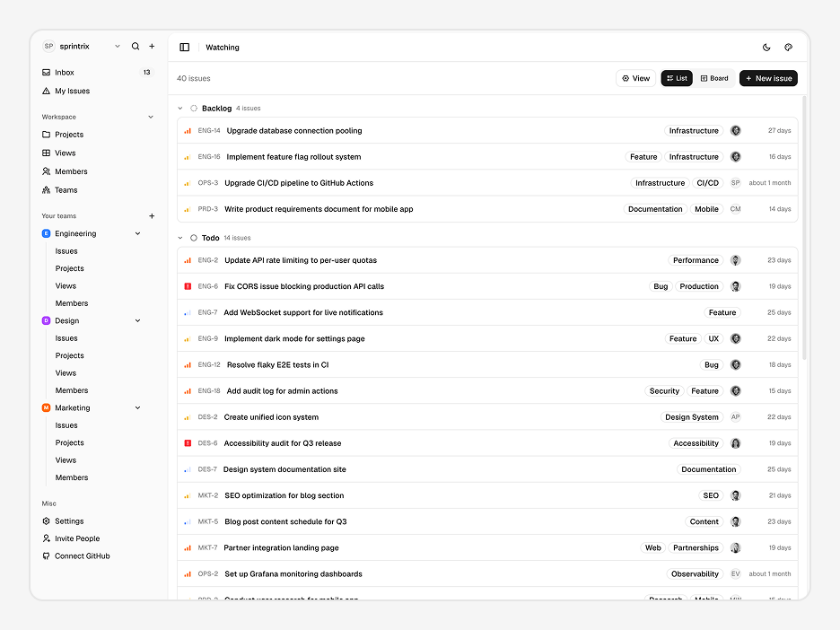The image size is (840, 630).
Task: Click the Inbox count badge 13
Action: pos(147,73)
